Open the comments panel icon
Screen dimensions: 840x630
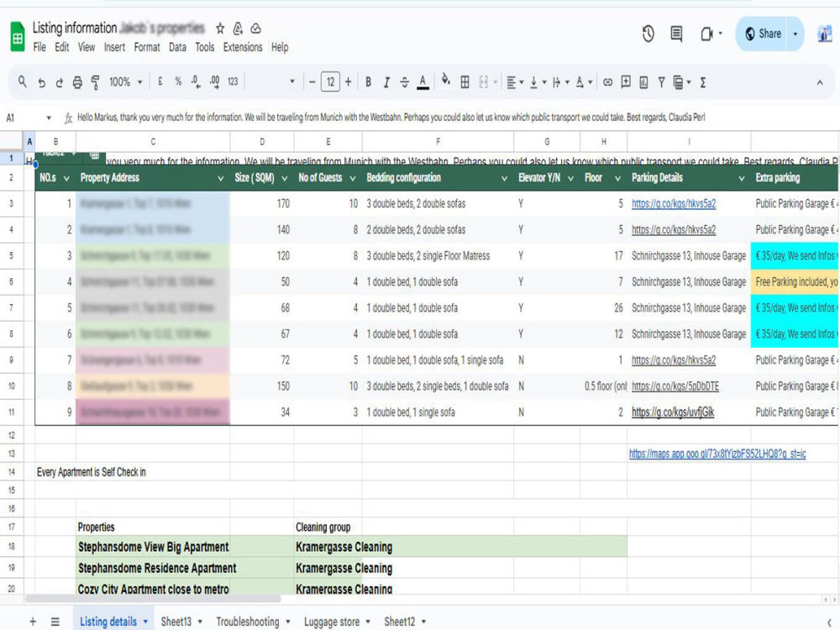click(x=676, y=34)
